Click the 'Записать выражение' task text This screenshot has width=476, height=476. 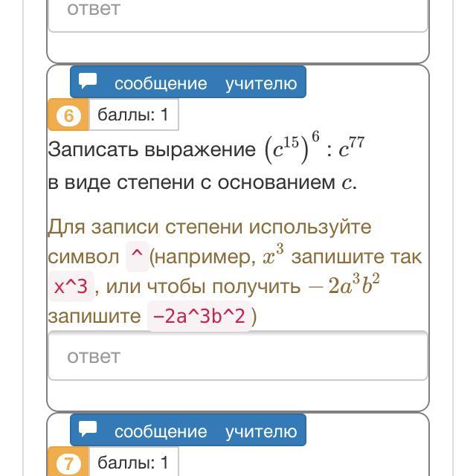[x=152, y=149]
